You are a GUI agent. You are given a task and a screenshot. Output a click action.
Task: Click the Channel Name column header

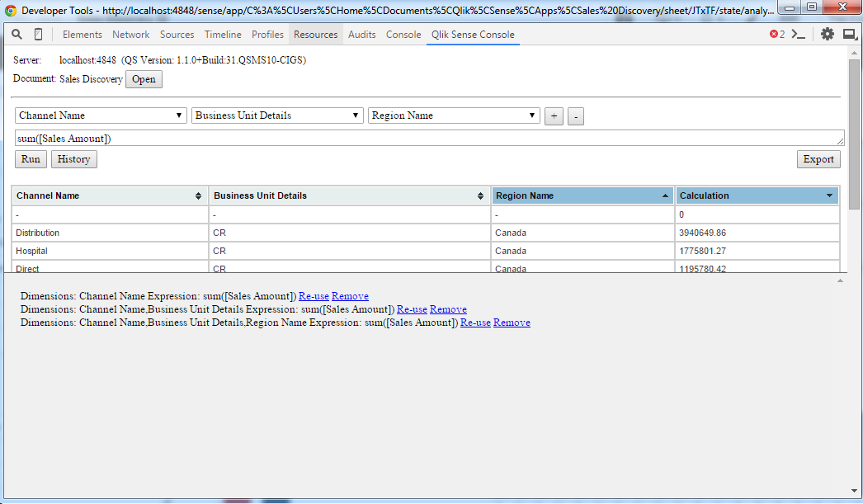(x=110, y=195)
